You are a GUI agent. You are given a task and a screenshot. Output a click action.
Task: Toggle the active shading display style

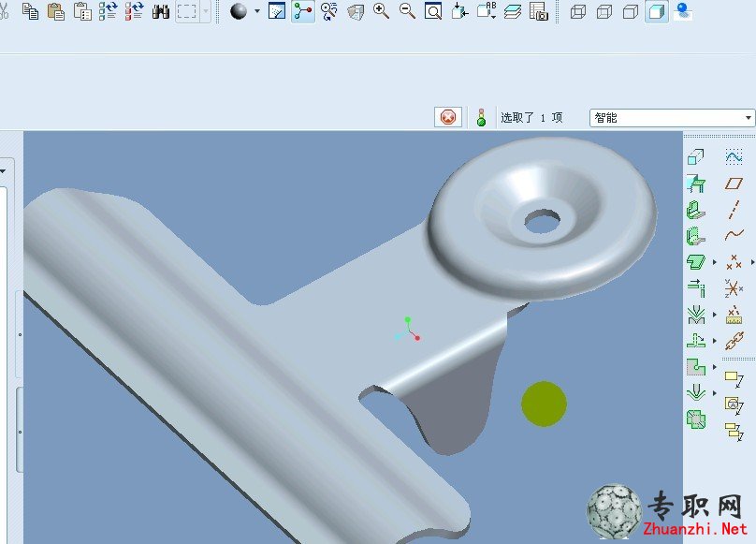click(657, 11)
